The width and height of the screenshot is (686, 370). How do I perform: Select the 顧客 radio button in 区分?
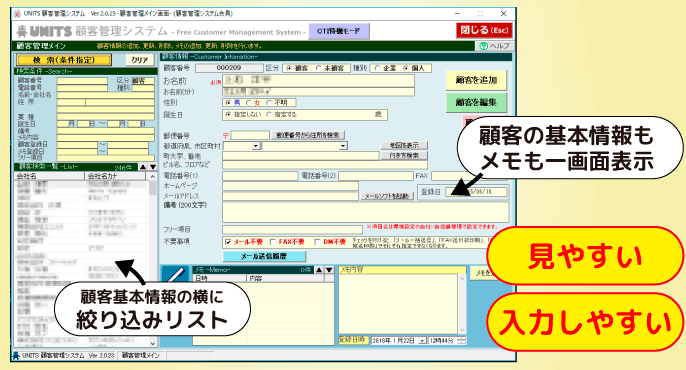[289, 68]
